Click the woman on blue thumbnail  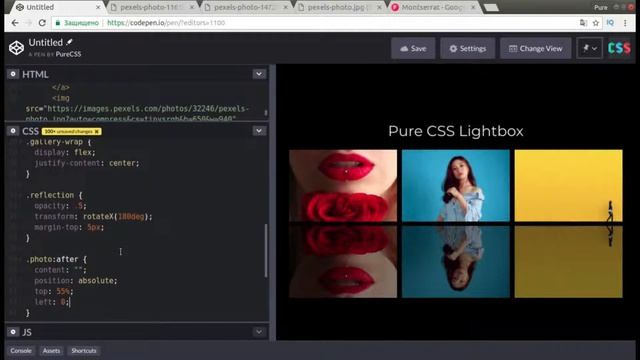(x=456, y=186)
